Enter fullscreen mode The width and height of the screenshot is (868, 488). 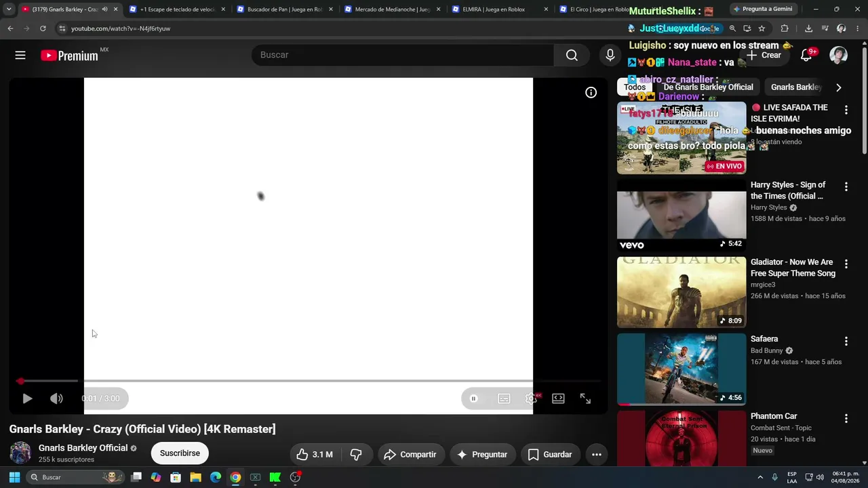(x=585, y=399)
